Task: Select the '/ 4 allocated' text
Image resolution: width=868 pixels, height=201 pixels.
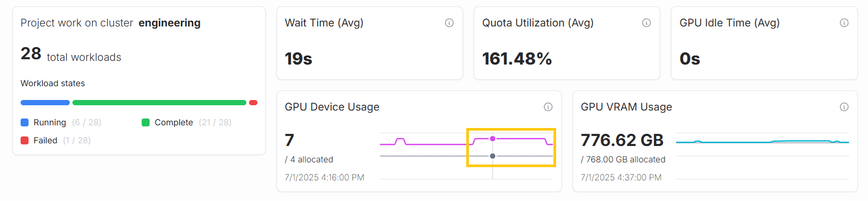Action: (309, 160)
